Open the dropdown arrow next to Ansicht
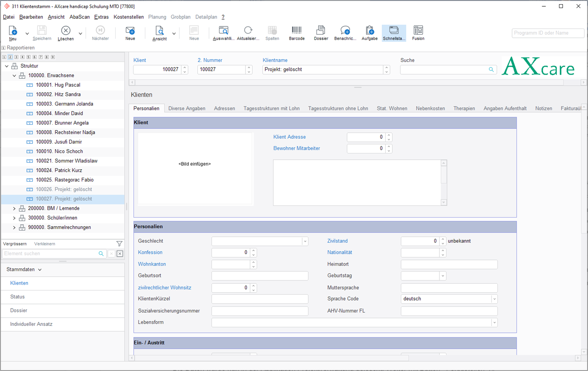This screenshot has width=588, height=371. [174, 34]
